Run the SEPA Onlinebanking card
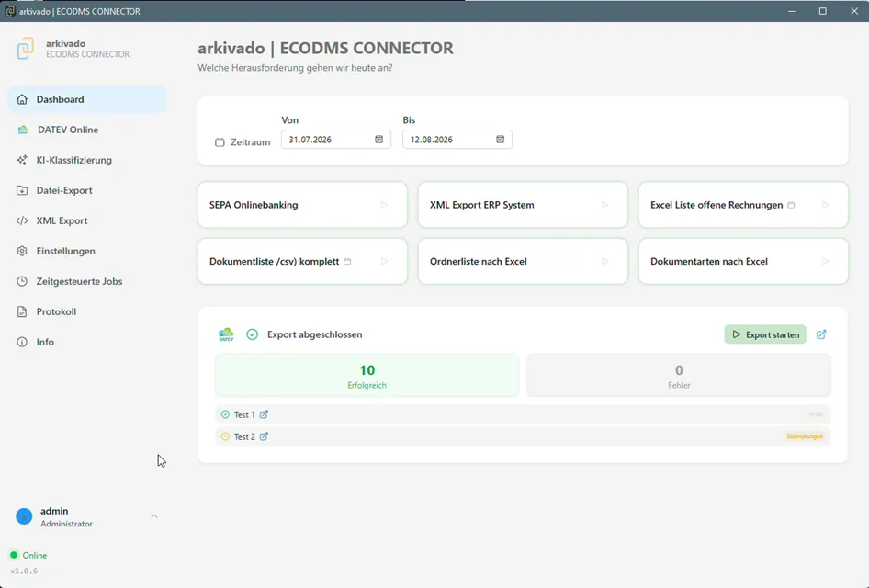 coord(302,205)
